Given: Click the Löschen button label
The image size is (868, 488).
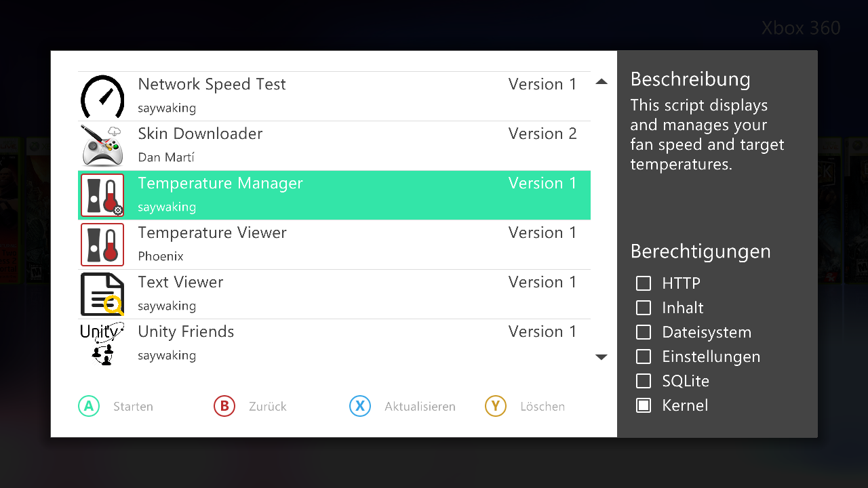Looking at the screenshot, I should (542, 407).
